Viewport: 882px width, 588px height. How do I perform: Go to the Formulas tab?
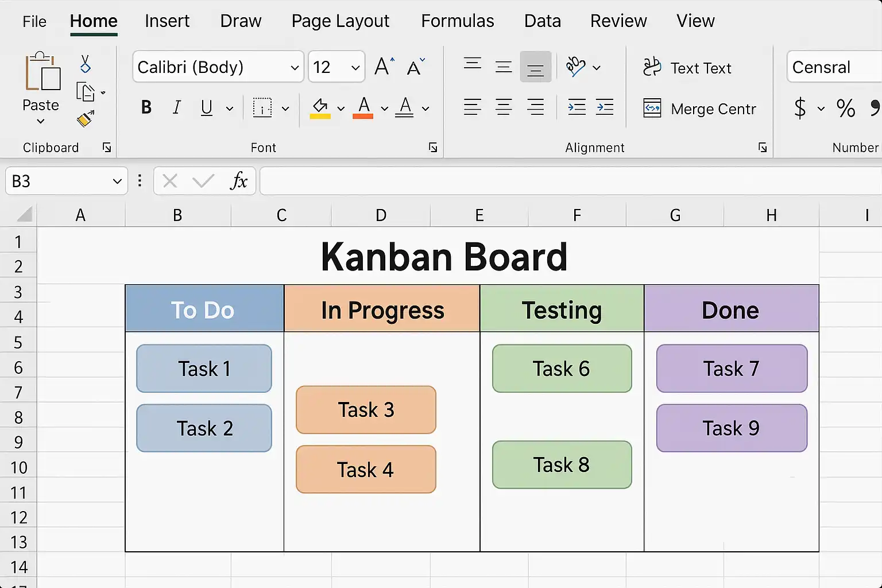[x=458, y=21]
